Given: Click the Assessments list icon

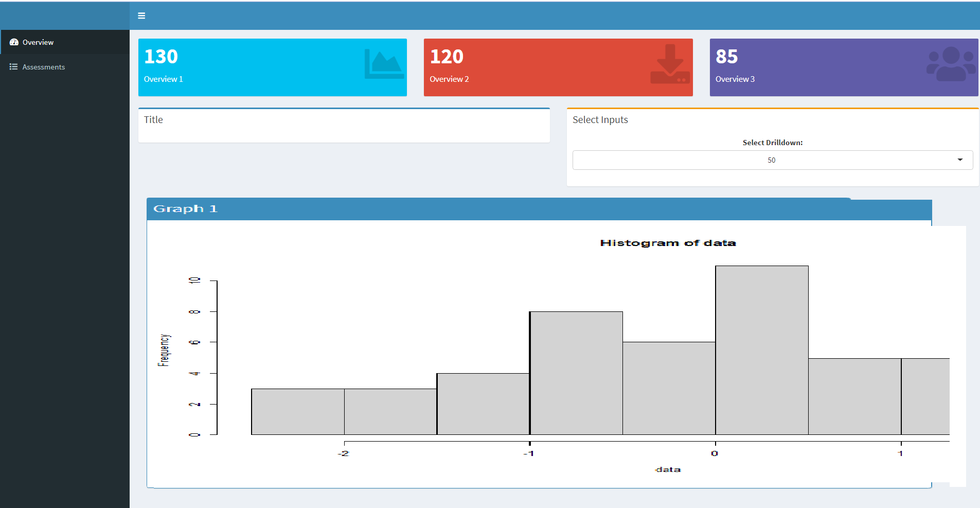Looking at the screenshot, I should pyautogui.click(x=14, y=67).
